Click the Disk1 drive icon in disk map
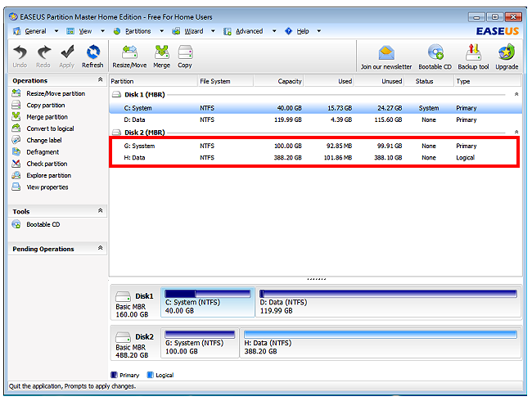The width and height of the screenshot is (532, 401). [x=123, y=296]
